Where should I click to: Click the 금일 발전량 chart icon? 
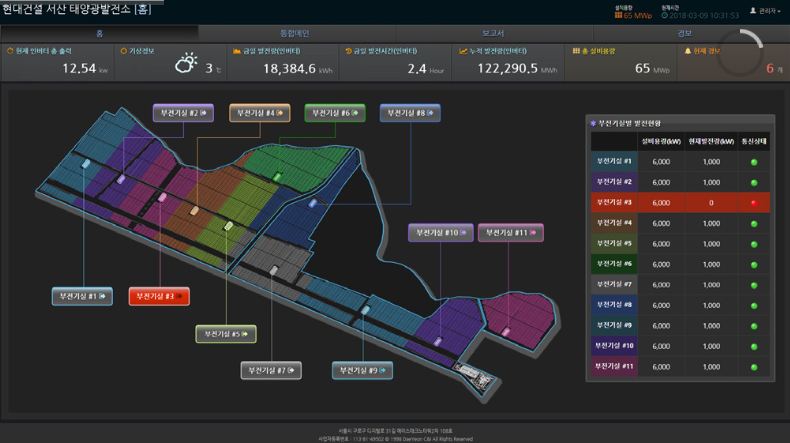pos(237,51)
